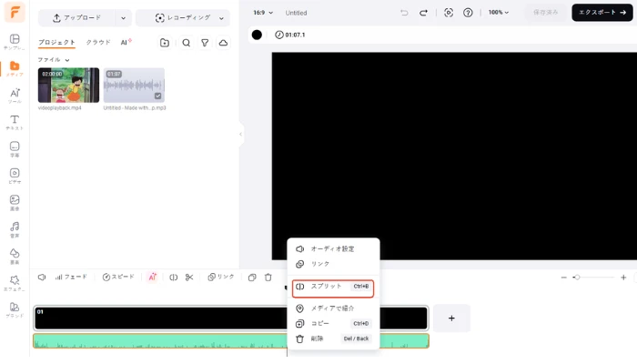Click the フェード fade button in timeline toolbar
The image size is (637, 364).
71,277
